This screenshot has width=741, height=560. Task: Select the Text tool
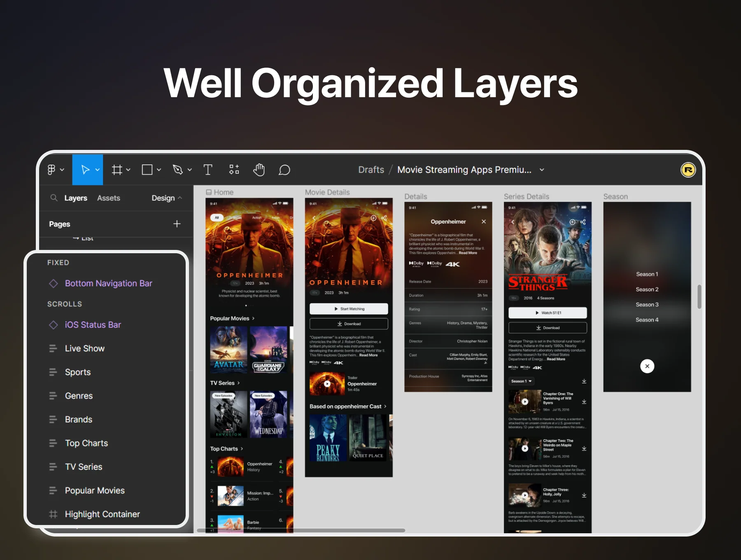point(208,170)
